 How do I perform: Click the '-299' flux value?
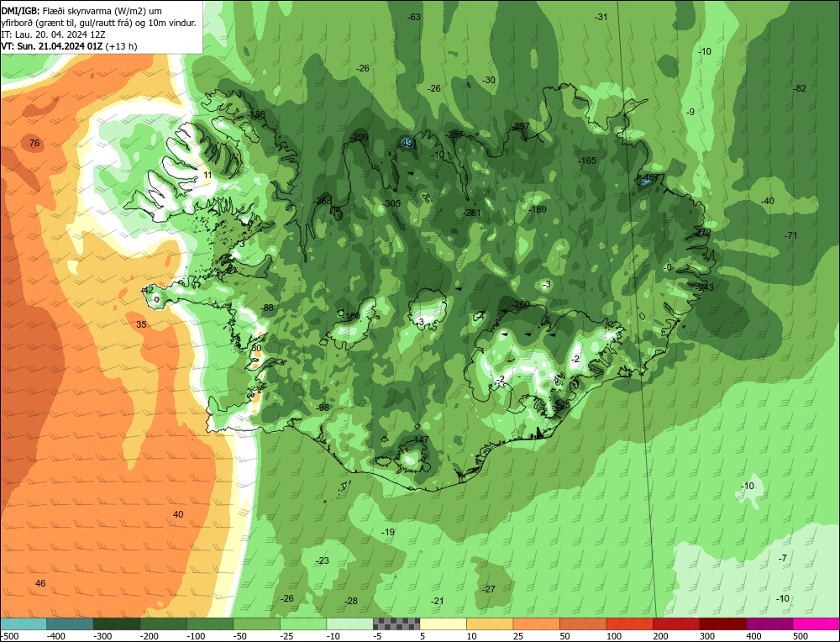(x=359, y=137)
